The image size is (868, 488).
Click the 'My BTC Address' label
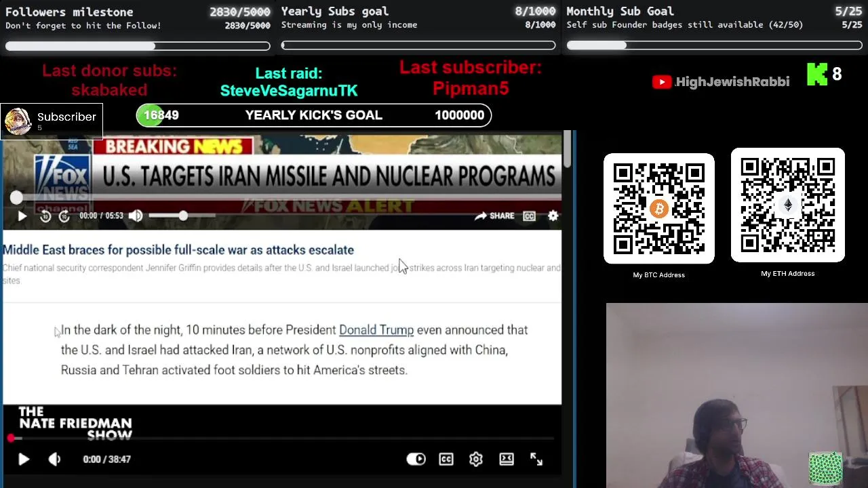659,274
